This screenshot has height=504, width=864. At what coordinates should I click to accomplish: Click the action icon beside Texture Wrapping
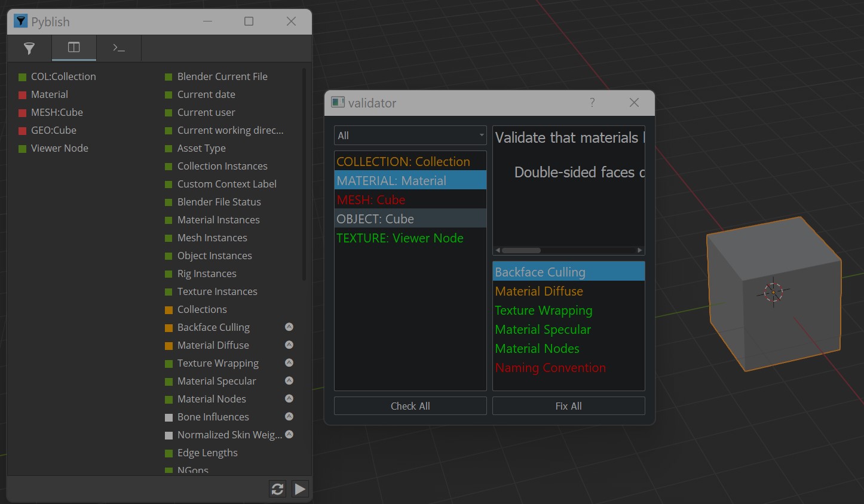(x=289, y=362)
